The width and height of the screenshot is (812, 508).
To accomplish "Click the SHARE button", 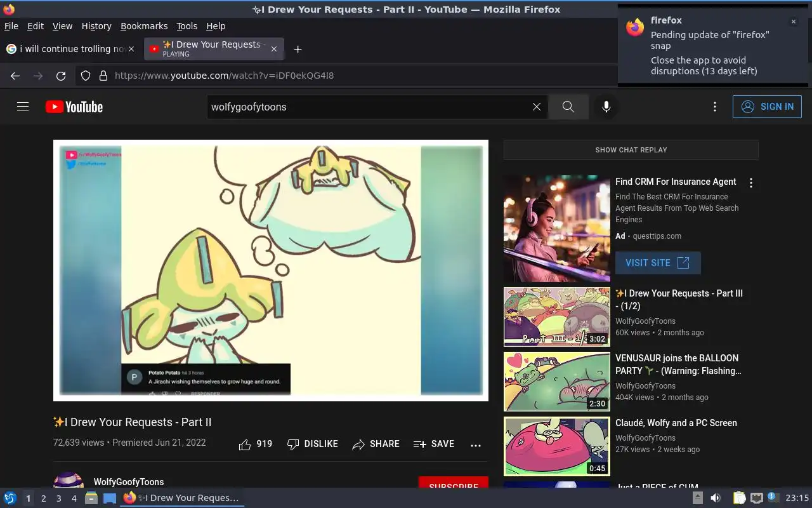I will (x=376, y=444).
